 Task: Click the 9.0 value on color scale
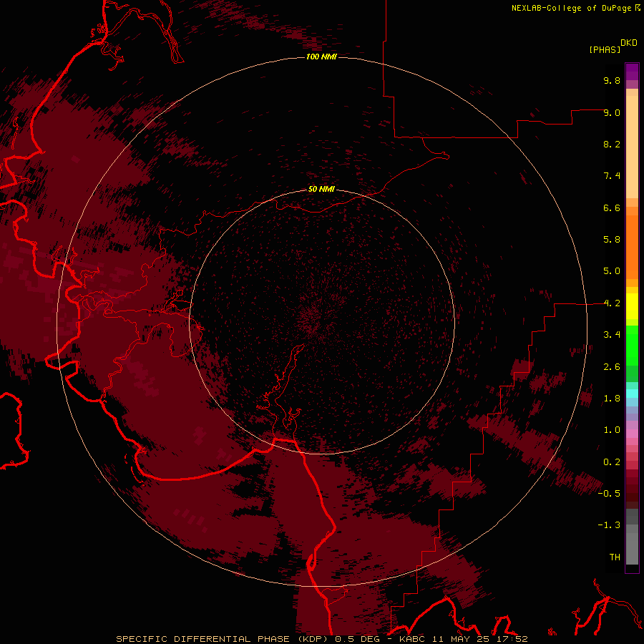[x=612, y=112]
